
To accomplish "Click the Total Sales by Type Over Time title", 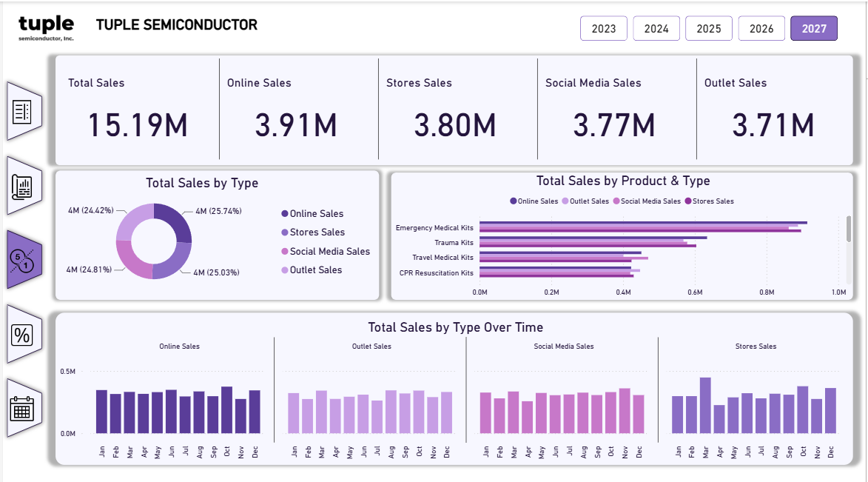I will pos(456,327).
